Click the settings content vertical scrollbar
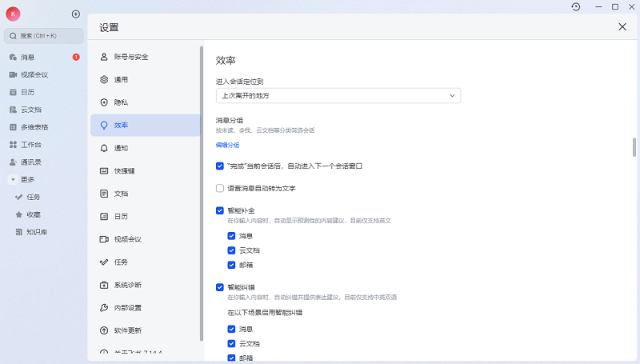This screenshot has height=364, width=640. click(634, 148)
